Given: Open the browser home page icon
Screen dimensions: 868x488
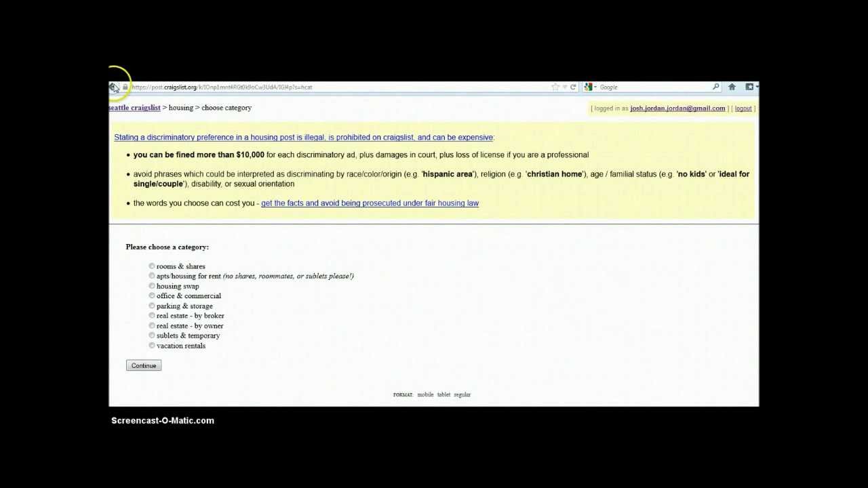Looking at the screenshot, I should (732, 87).
